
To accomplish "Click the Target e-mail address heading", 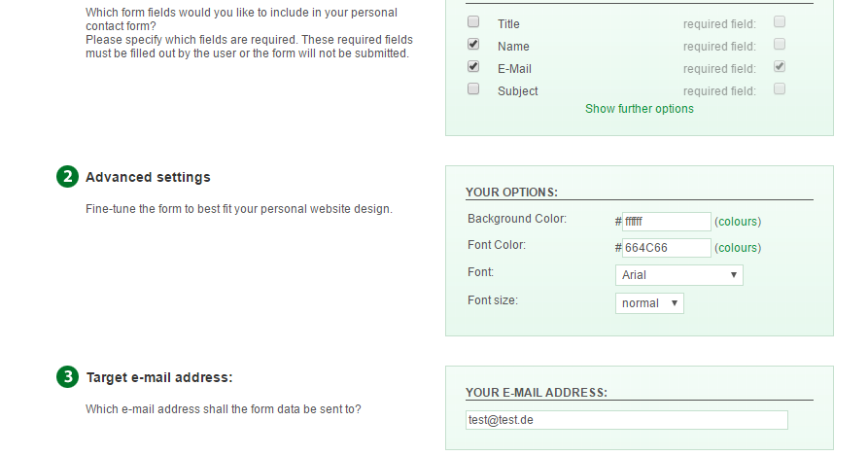I will click(x=159, y=377).
